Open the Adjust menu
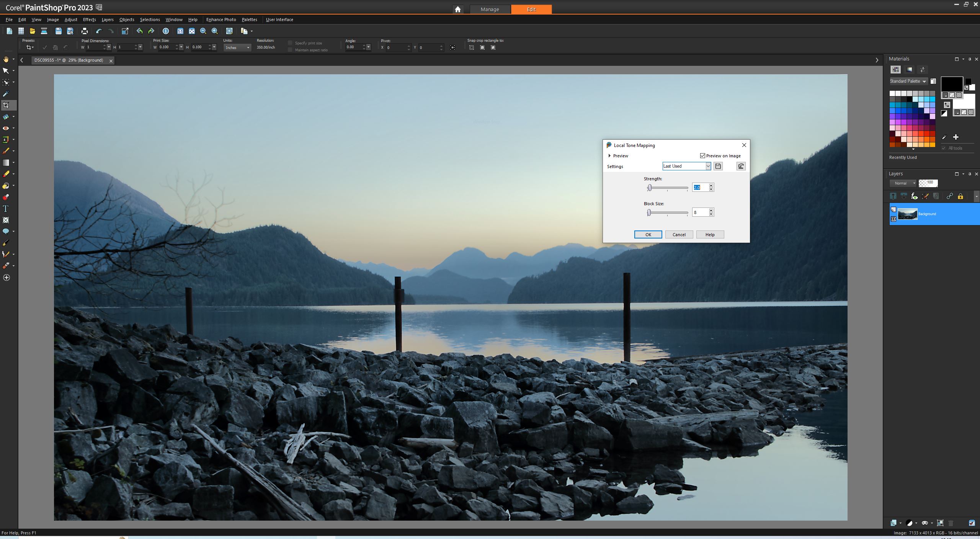The height and width of the screenshot is (539, 980). (x=71, y=20)
